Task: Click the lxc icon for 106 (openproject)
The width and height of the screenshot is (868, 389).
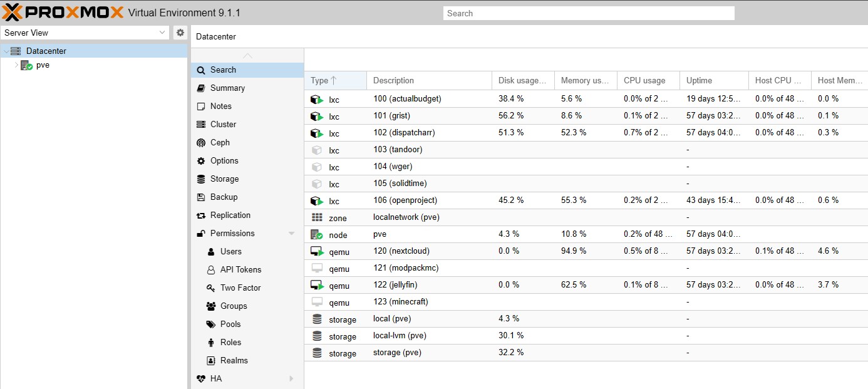Action: pyautogui.click(x=317, y=200)
